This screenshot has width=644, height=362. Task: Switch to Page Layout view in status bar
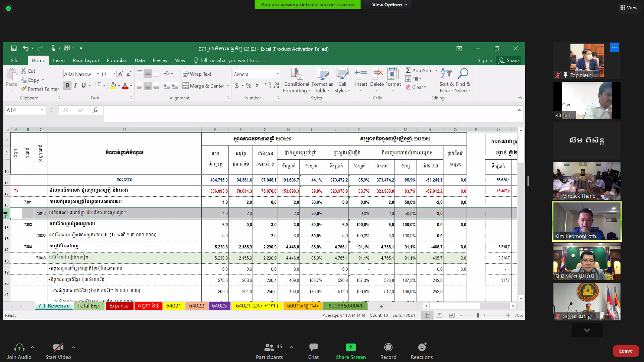[x=439, y=315]
